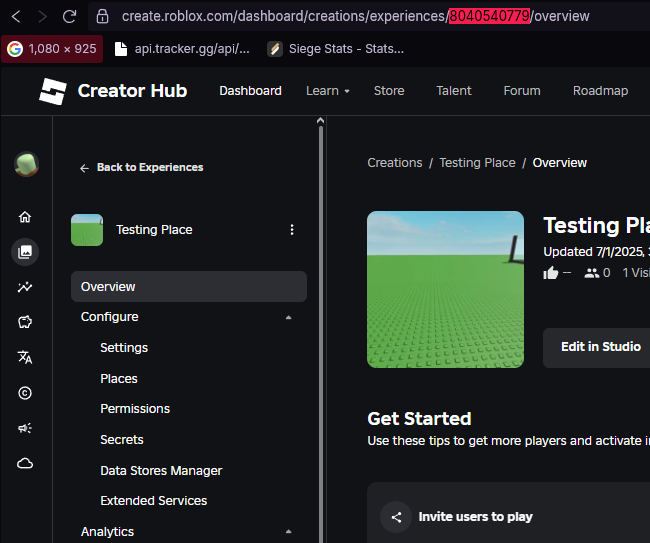
Task: Collapse the Configure section
Action: point(289,317)
